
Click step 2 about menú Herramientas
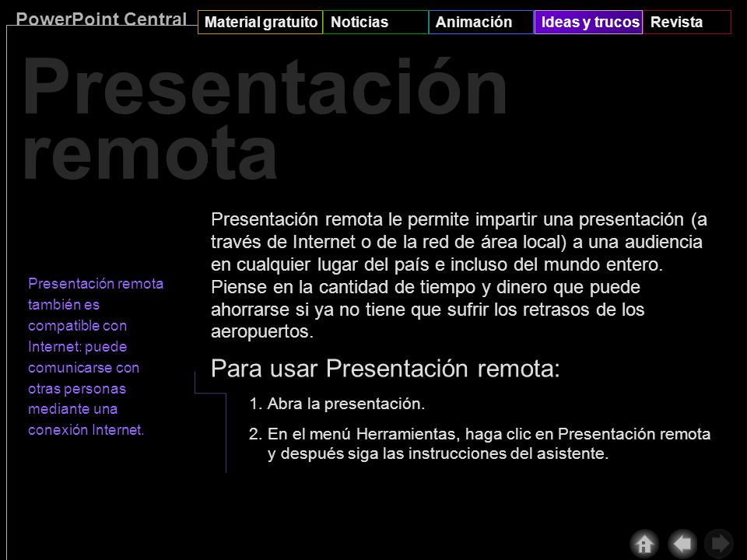coord(480,443)
